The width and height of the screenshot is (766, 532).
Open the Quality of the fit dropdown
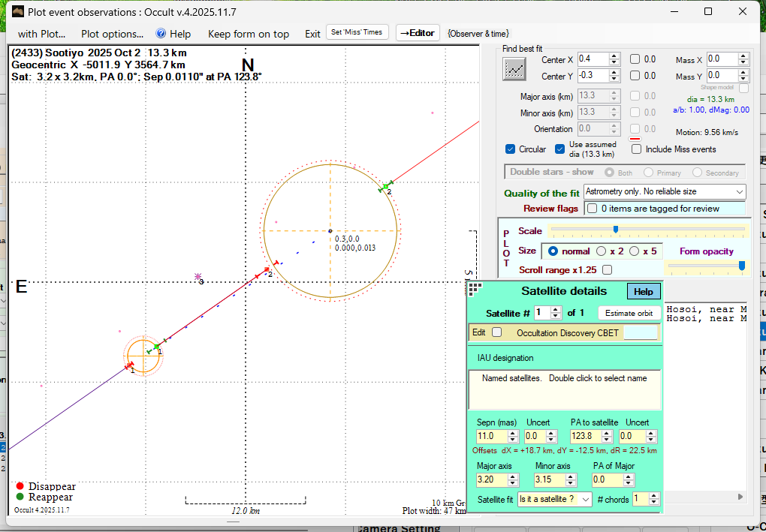click(x=664, y=192)
